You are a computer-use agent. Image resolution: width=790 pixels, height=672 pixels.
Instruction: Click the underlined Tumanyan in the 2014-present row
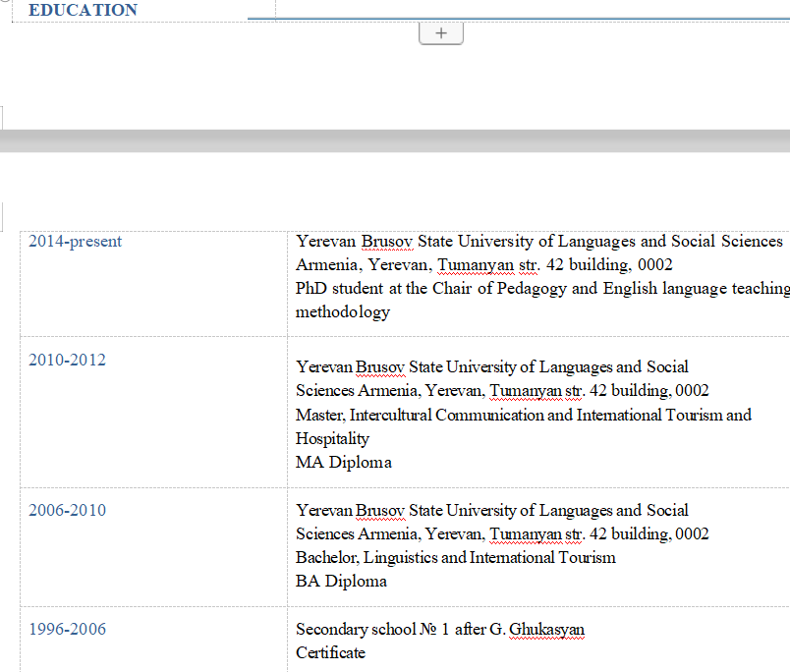click(476, 265)
